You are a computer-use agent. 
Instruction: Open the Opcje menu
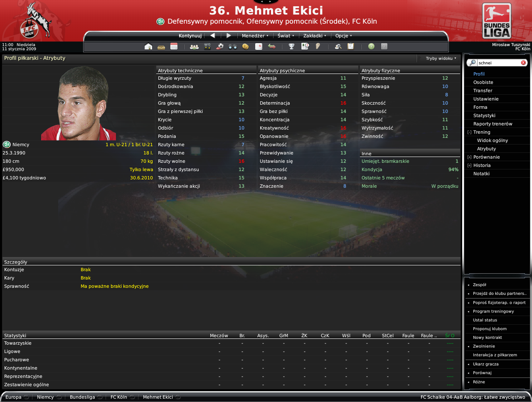click(343, 36)
